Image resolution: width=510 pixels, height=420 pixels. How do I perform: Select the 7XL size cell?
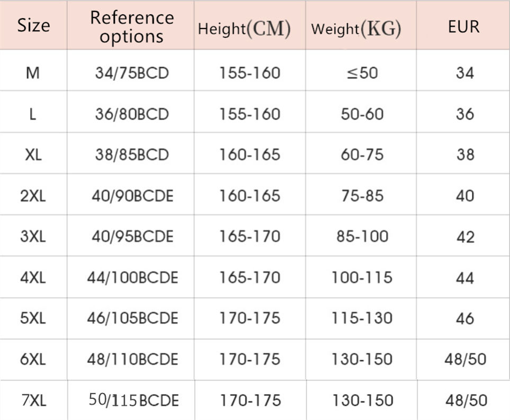pos(34,400)
